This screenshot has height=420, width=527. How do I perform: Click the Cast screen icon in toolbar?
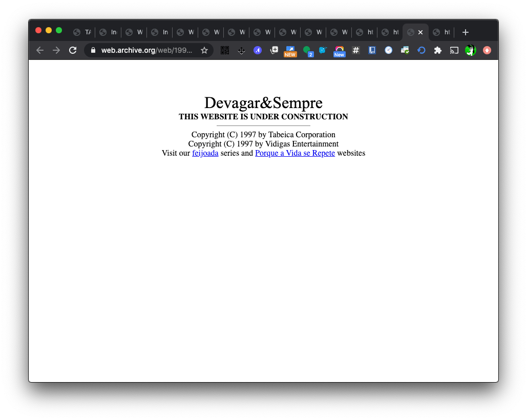click(x=454, y=50)
